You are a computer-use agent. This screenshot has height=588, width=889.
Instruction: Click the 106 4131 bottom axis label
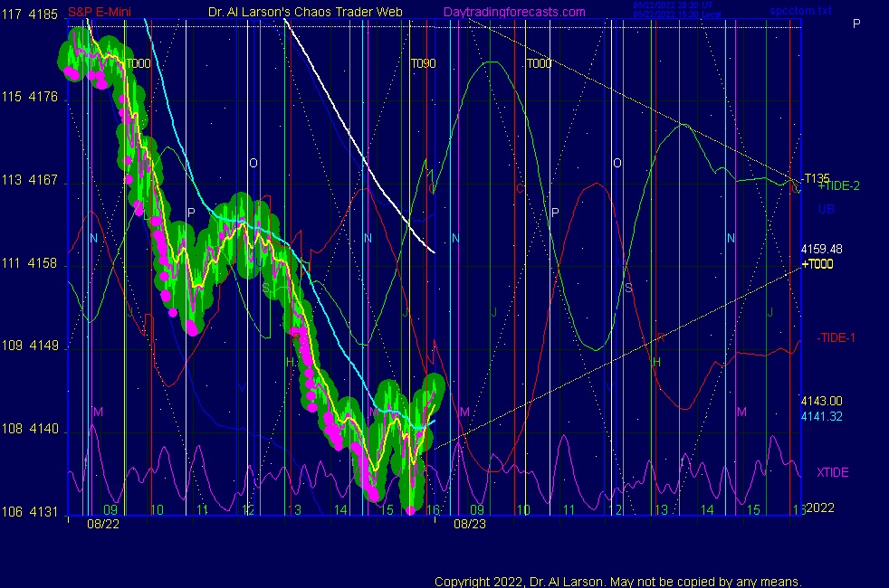tap(32, 511)
